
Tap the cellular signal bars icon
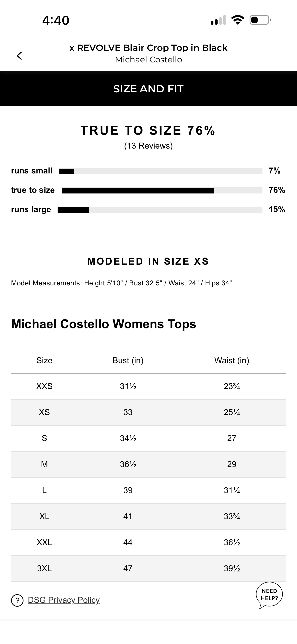tap(218, 20)
